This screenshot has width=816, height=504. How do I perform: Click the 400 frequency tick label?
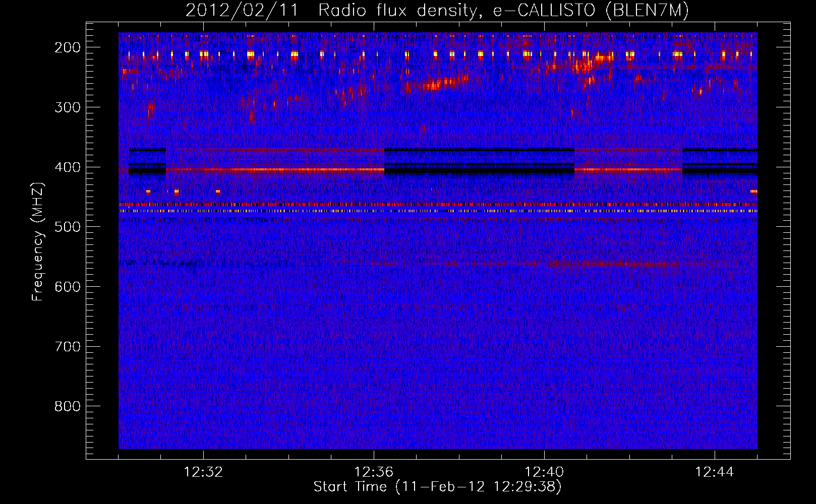point(68,167)
